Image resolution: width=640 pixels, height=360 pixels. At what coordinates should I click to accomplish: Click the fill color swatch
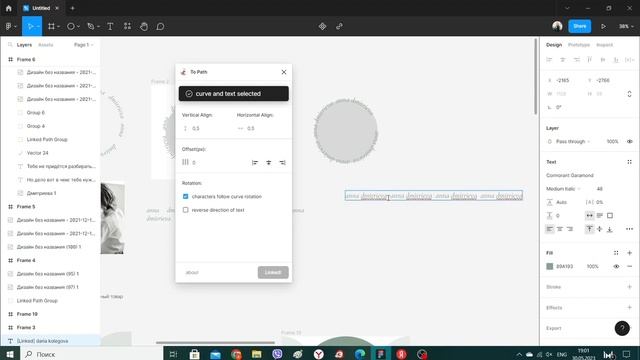point(550,267)
